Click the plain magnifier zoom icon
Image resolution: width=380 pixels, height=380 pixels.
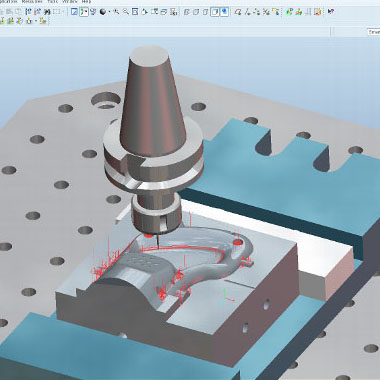pos(126,12)
